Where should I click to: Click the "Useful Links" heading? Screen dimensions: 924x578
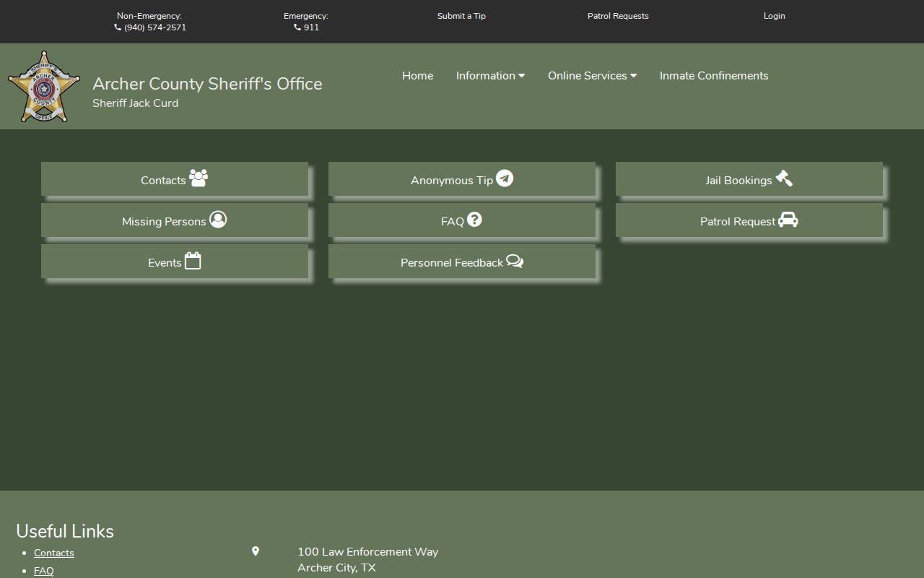click(x=65, y=531)
